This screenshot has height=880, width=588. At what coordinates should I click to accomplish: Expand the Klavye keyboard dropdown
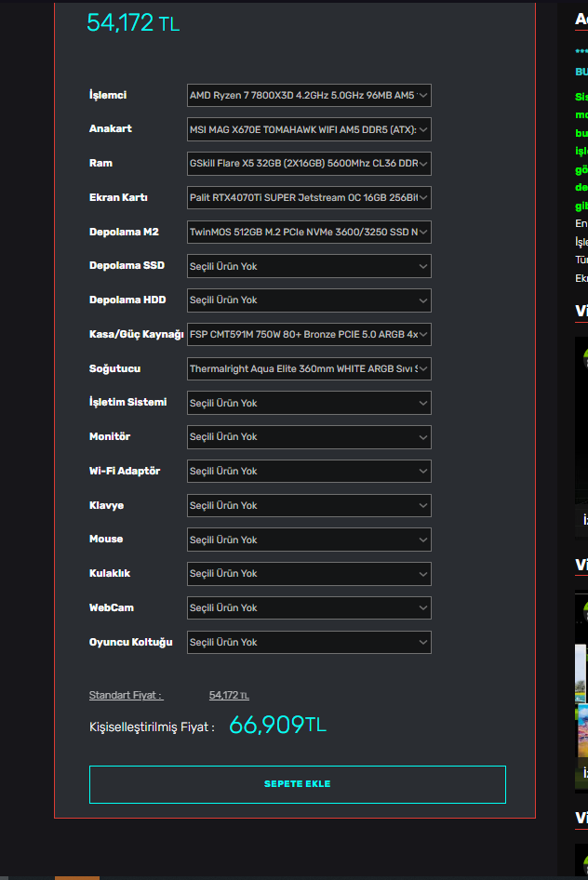coord(309,506)
